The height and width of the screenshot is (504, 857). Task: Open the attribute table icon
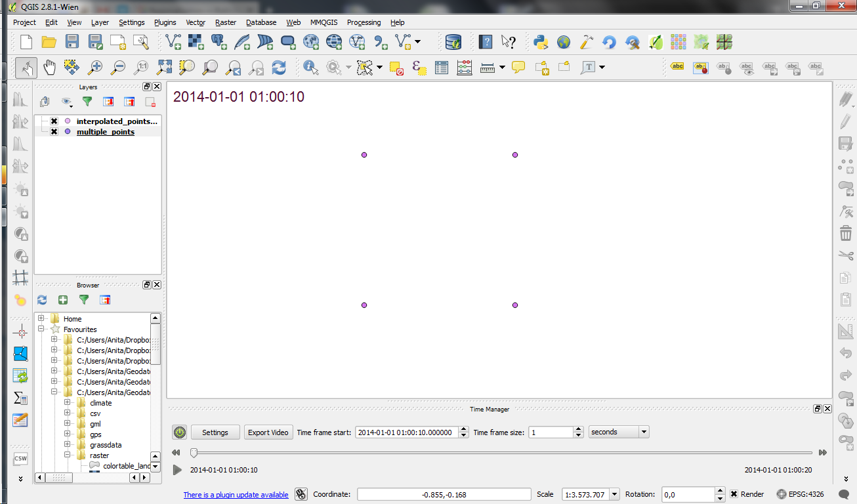click(442, 67)
